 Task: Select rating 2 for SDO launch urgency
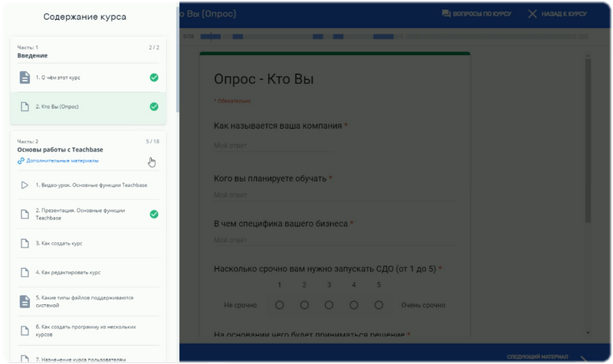[x=304, y=305]
